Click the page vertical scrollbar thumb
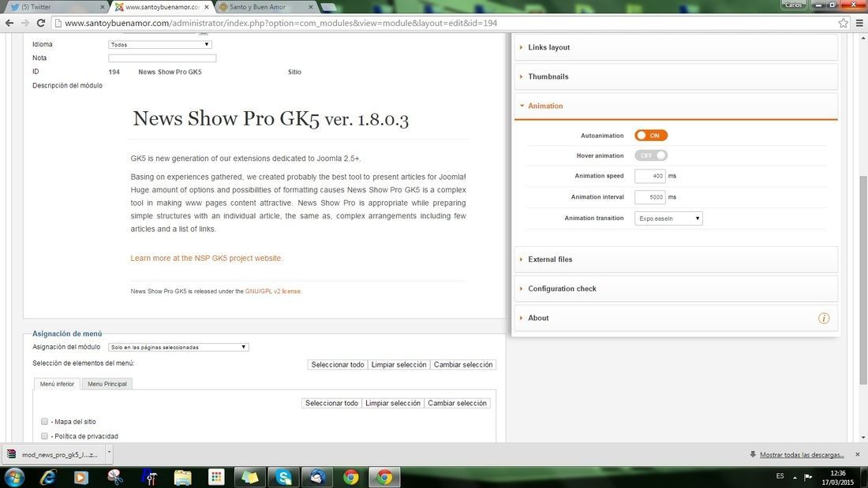Image resolution: width=868 pixels, height=488 pixels. point(863,279)
